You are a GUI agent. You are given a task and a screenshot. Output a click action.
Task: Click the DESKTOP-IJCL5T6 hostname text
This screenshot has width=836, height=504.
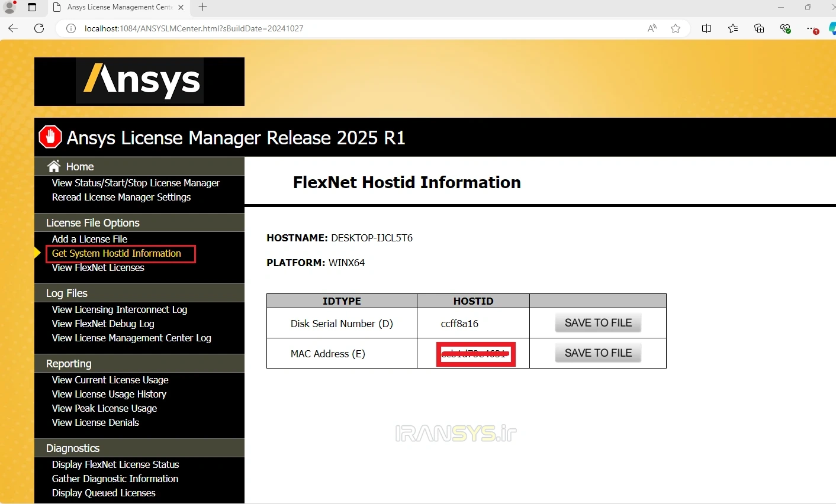click(x=372, y=238)
